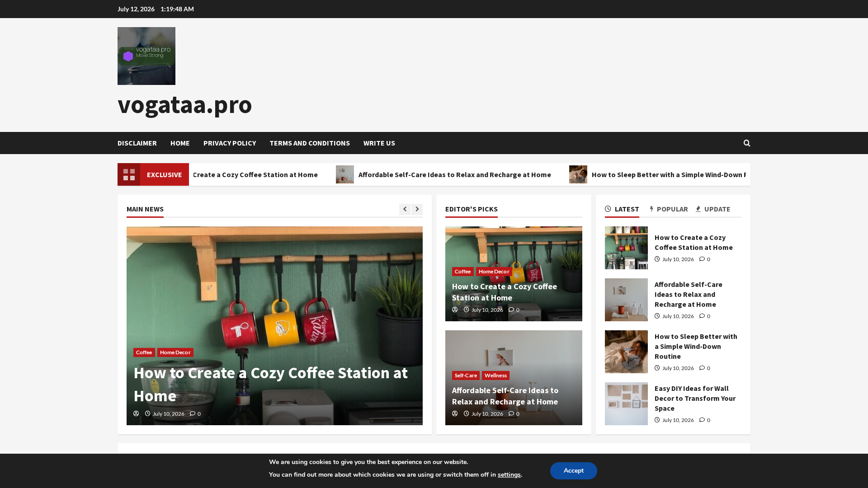Click clock icon under main coffee station headline
The width and height of the screenshot is (868, 488).
(148, 413)
